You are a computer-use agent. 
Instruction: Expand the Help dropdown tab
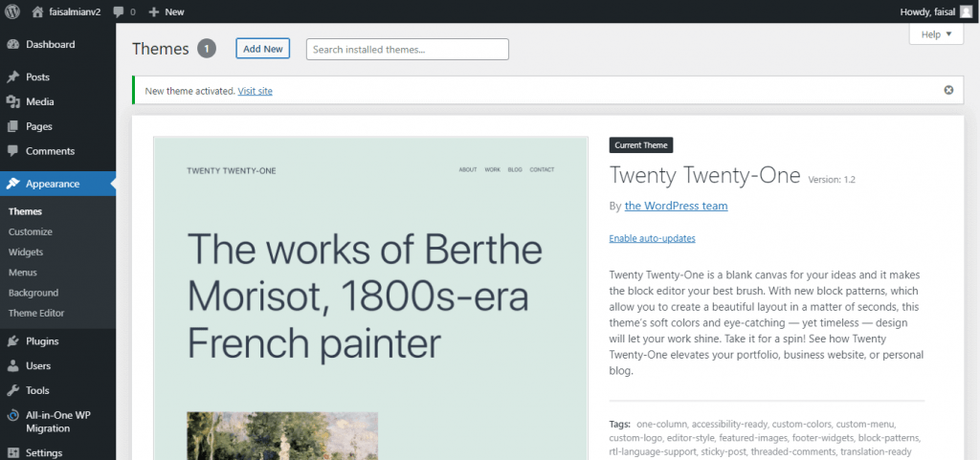click(936, 34)
